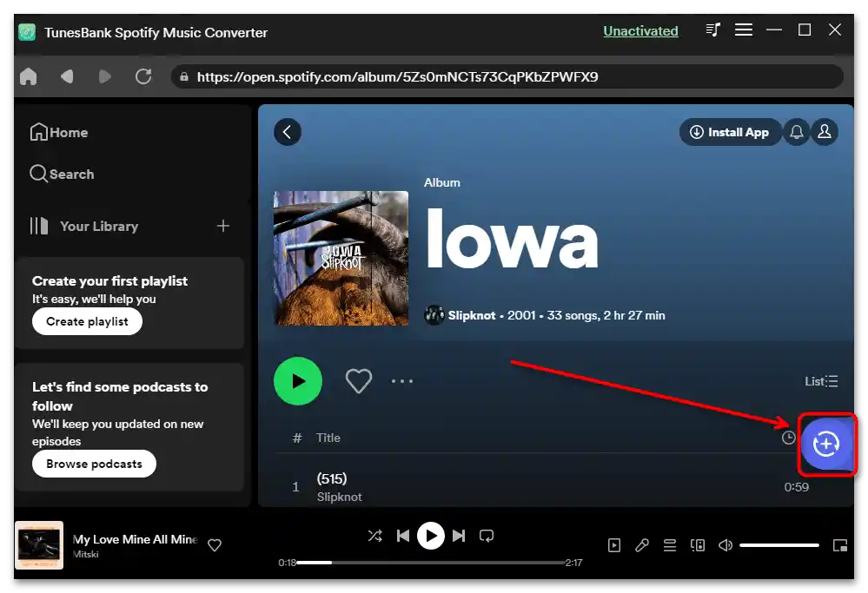The height and width of the screenshot is (593, 868).
Task: Open the hamburger menu in the title bar
Action: [x=744, y=30]
